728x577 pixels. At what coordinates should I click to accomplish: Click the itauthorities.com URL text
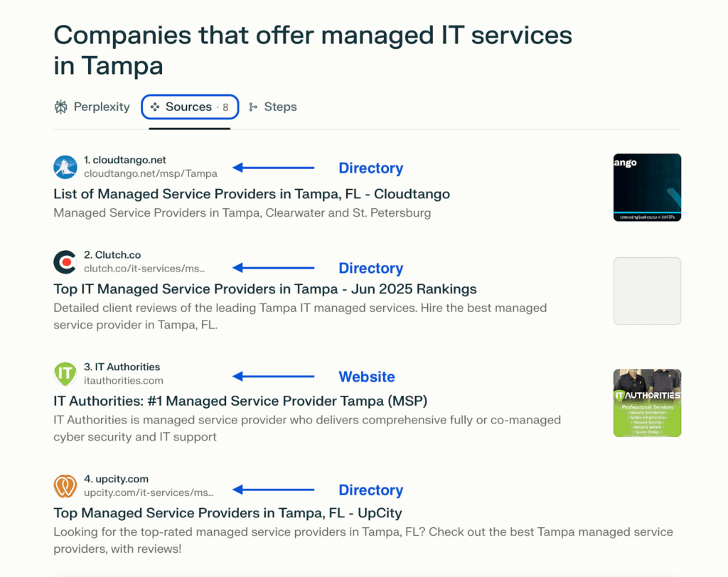tap(124, 381)
